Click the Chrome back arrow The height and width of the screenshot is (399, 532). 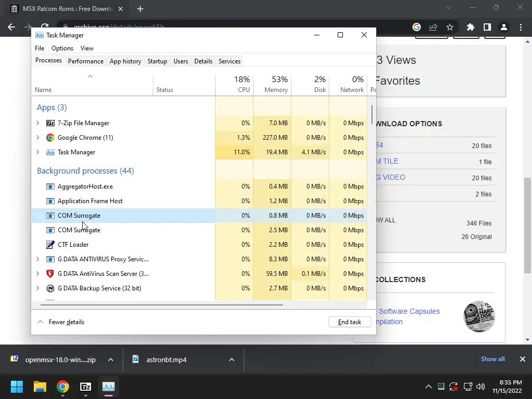tap(11, 27)
